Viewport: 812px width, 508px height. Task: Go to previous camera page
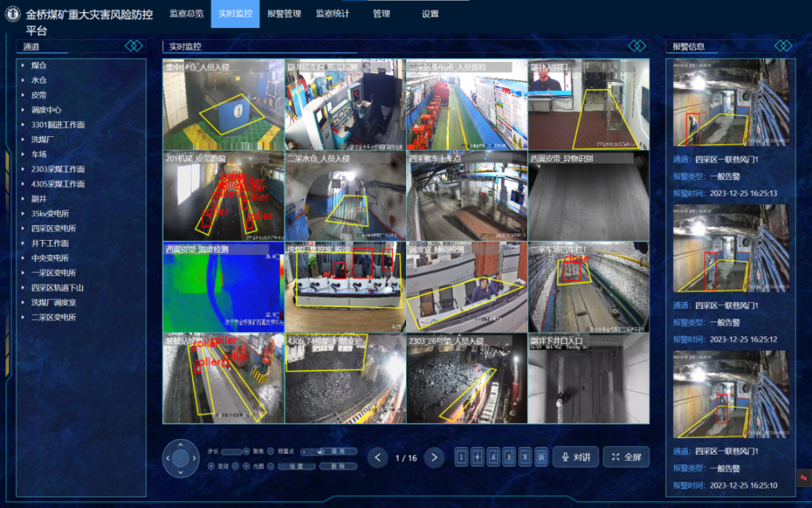377,458
